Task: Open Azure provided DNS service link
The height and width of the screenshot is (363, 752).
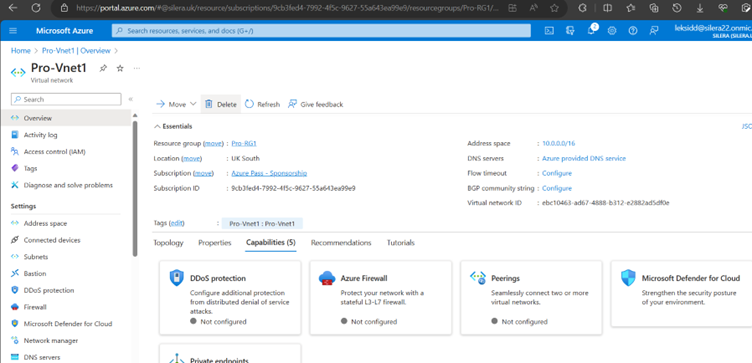Action: coord(584,158)
